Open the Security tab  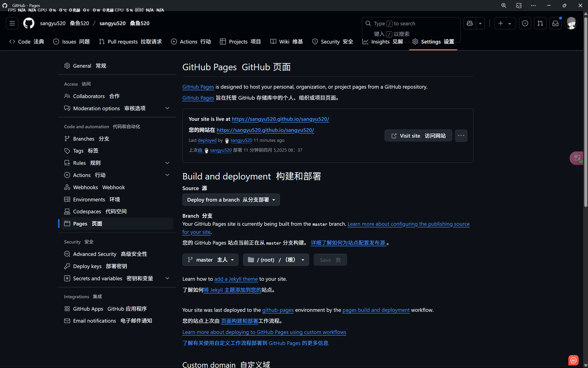[333, 41]
